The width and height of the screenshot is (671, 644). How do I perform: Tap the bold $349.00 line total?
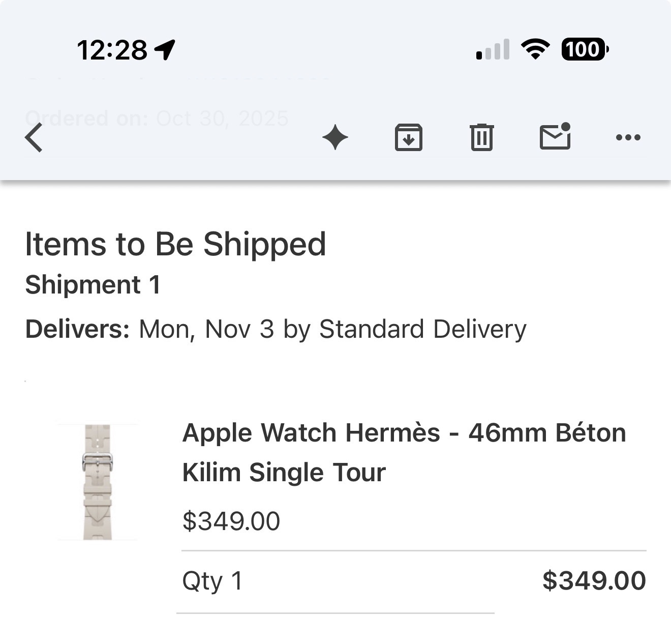coord(594,580)
